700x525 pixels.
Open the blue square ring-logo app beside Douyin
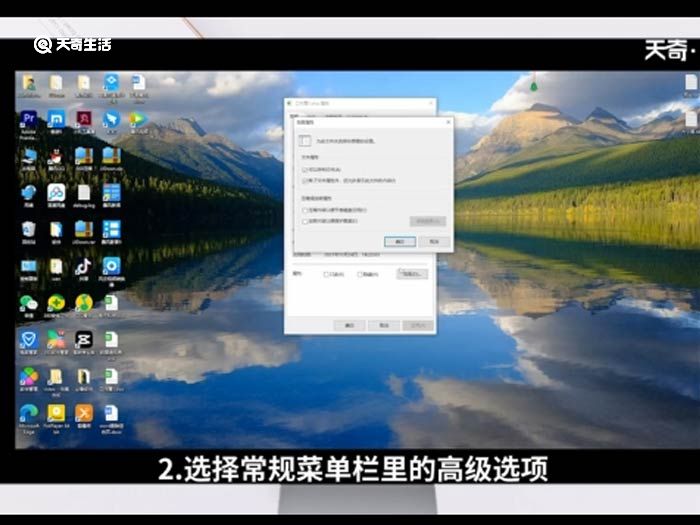pyautogui.click(x=111, y=267)
